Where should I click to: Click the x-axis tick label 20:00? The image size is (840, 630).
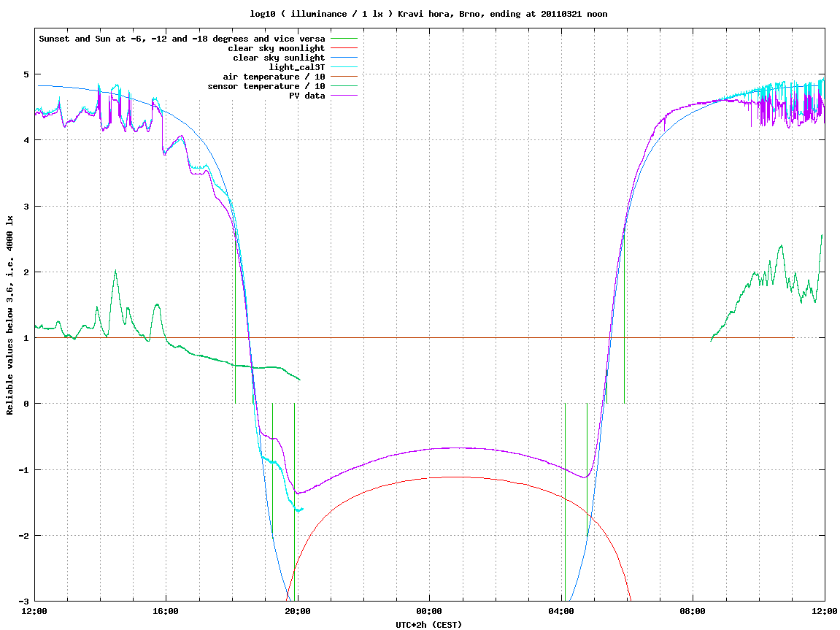click(298, 611)
